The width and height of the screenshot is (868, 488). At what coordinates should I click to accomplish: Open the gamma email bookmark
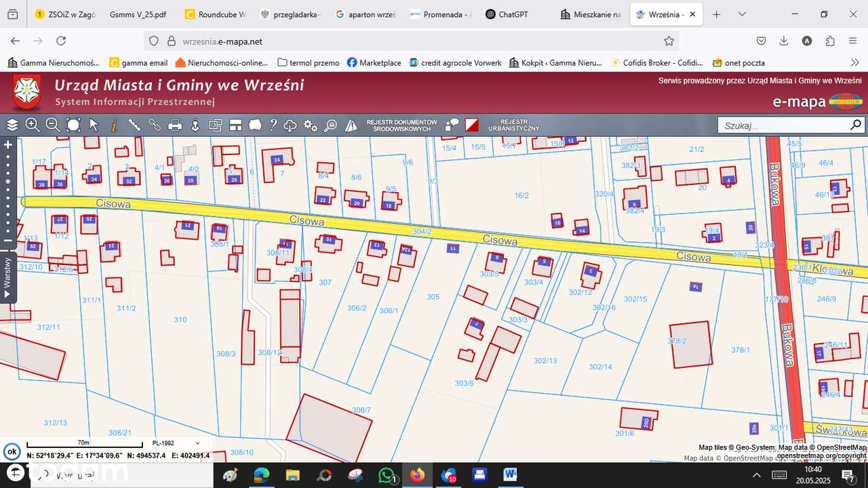pyautogui.click(x=138, y=62)
